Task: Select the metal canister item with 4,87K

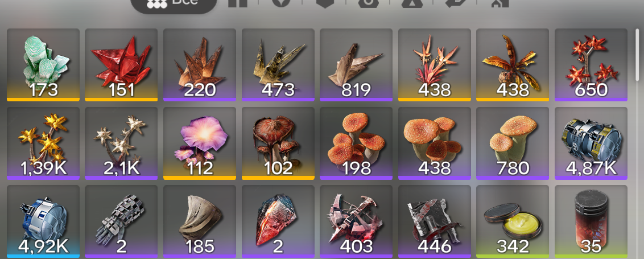Action: pos(591,143)
